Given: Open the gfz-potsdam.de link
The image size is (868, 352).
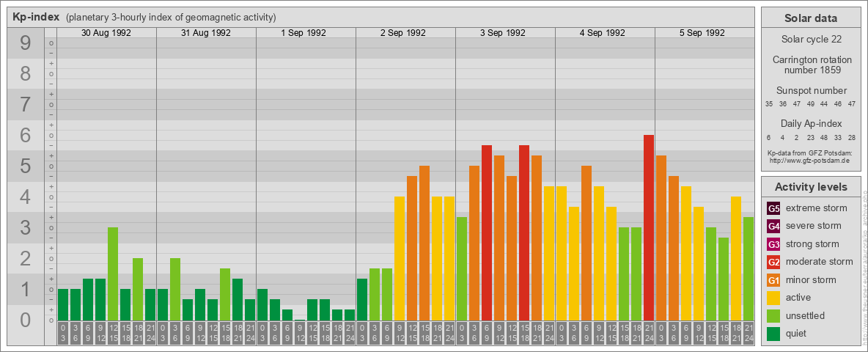Looking at the screenshot, I should 810,160.
